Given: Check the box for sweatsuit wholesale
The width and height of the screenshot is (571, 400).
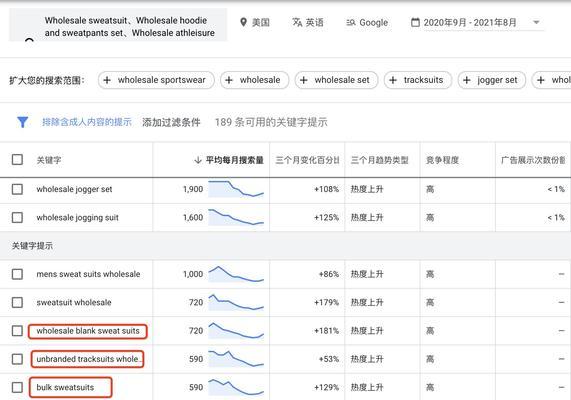Looking at the screenshot, I should coord(17,302).
